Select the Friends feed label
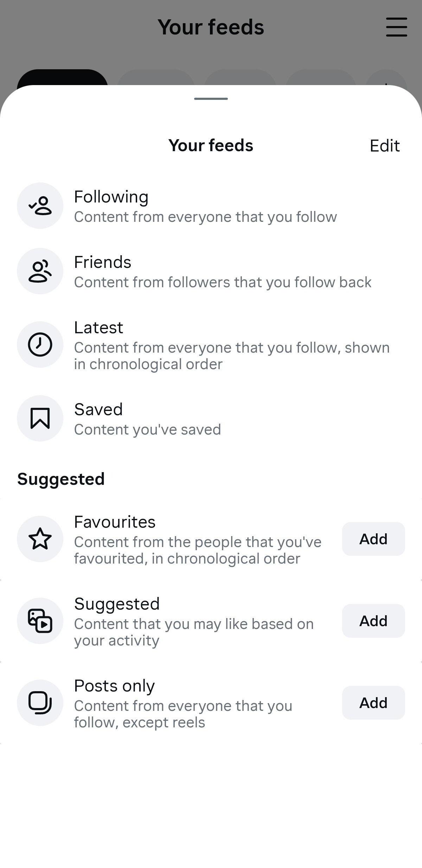Viewport: 422px width, 868px height. [x=103, y=262]
